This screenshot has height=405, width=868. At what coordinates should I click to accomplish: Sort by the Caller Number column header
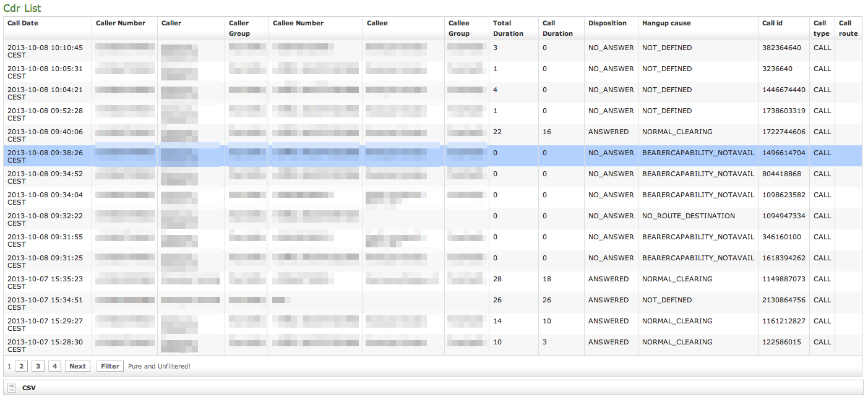(121, 23)
